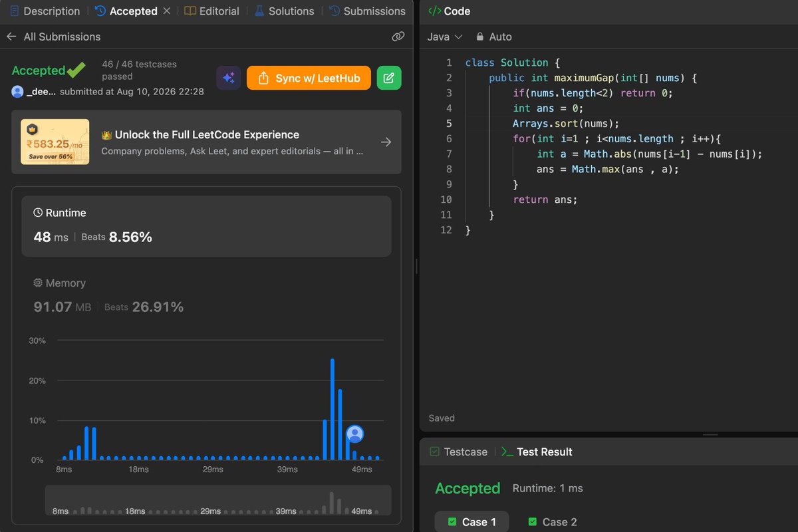Click the Auto indentation setting
This screenshot has width=798, height=532.
(x=494, y=37)
